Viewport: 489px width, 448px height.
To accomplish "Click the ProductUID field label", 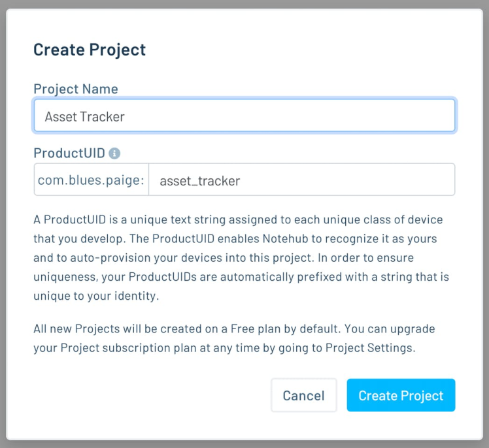I will point(69,153).
